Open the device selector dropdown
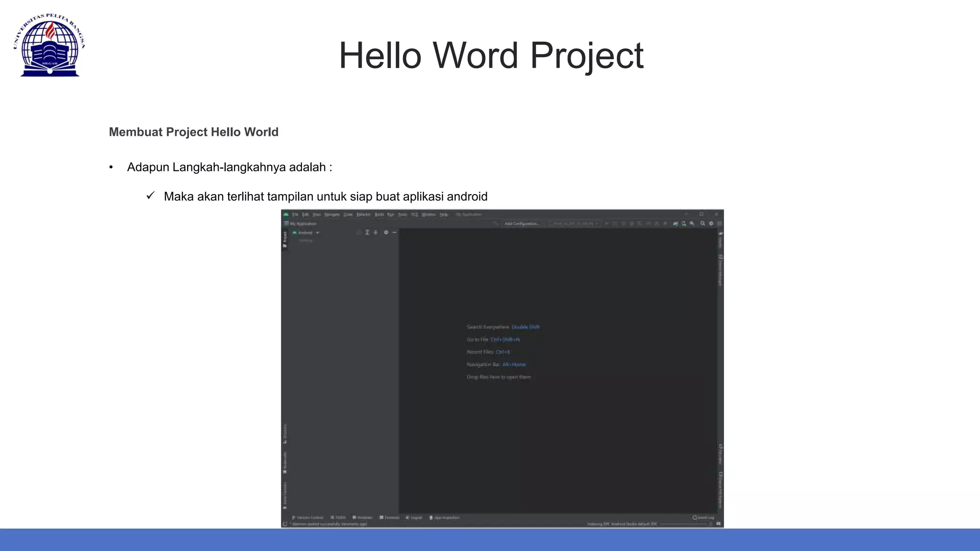The image size is (980, 551). [x=573, y=223]
